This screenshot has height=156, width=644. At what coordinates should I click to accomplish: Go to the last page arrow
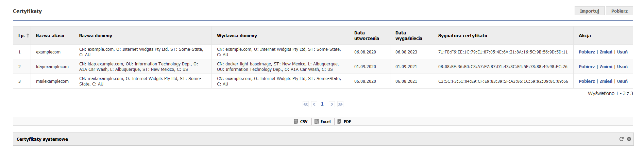(340, 104)
